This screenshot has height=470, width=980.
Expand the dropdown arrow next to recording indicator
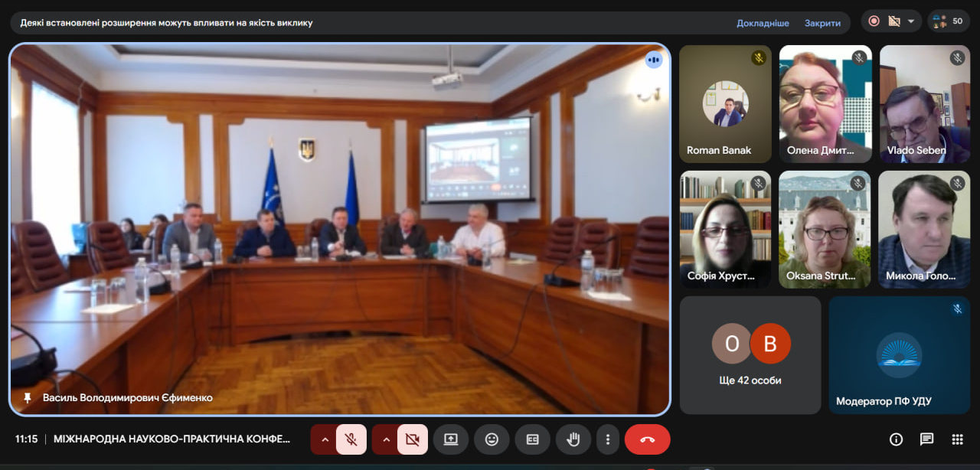pos(910,21)
